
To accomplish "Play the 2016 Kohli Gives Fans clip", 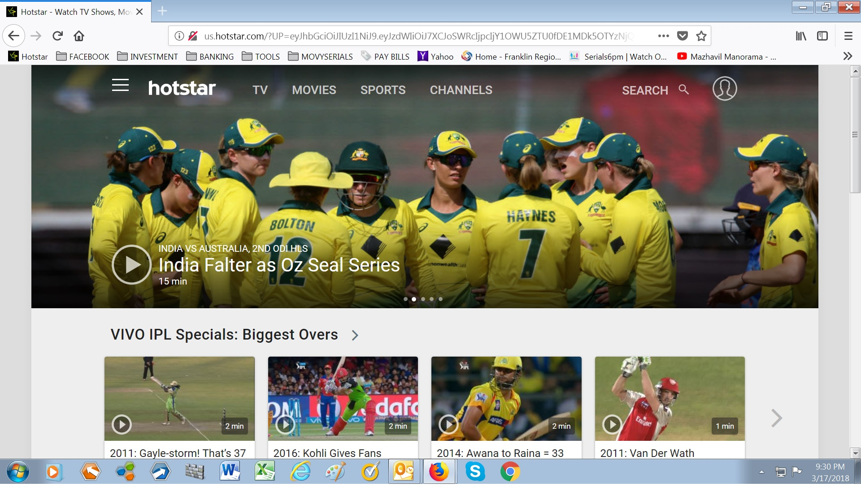I will (285, 424).
